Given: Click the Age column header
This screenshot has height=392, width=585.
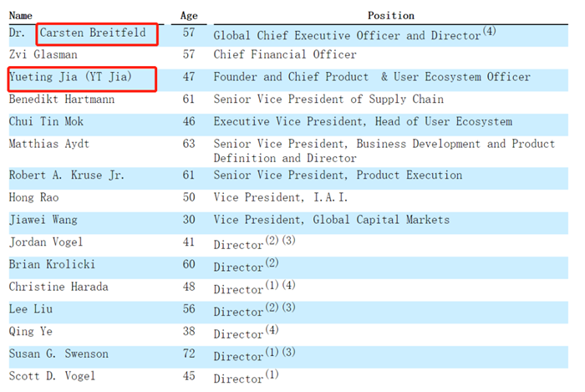Looking at the screenshot, I should 189,15.
